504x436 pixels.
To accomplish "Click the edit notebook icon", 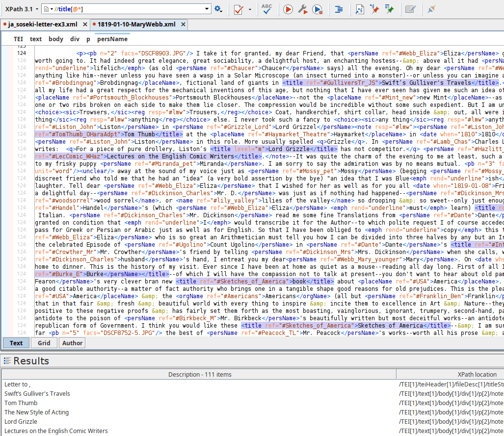I will [410, 9].
